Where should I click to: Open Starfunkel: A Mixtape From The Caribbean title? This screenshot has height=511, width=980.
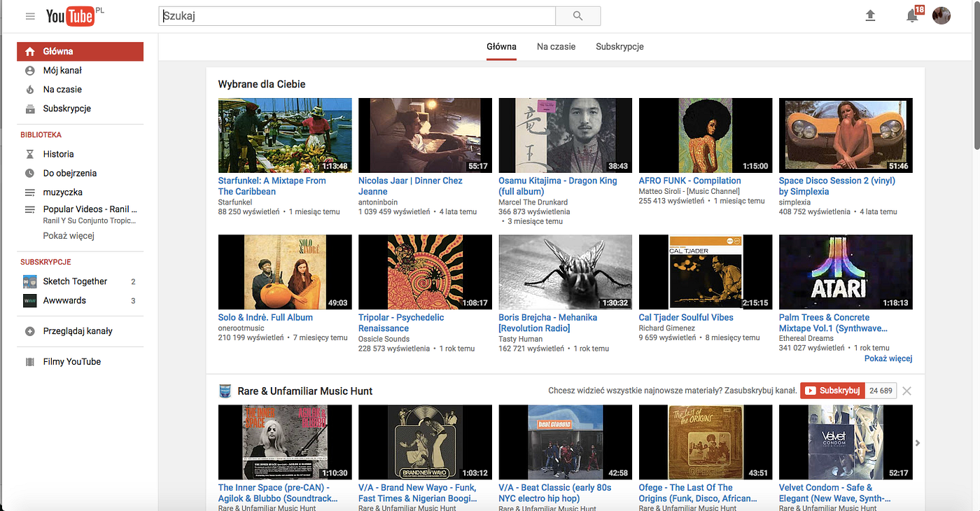(x=272, y=186)
